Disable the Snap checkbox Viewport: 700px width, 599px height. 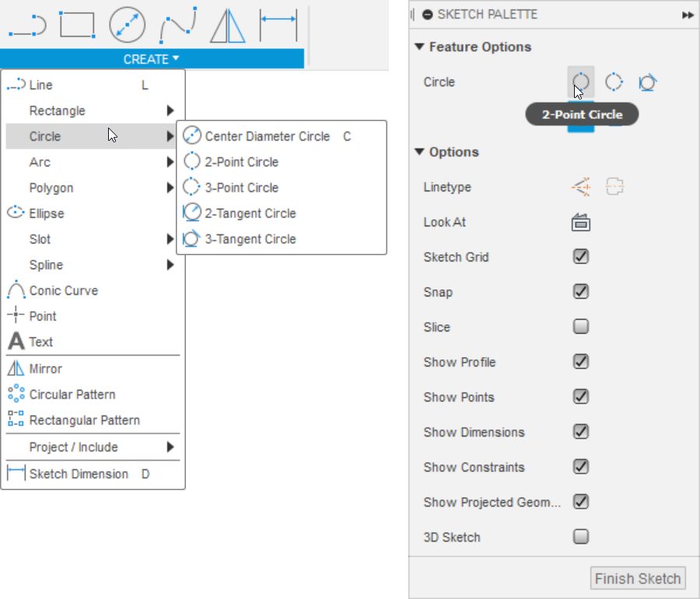point(581,292)
